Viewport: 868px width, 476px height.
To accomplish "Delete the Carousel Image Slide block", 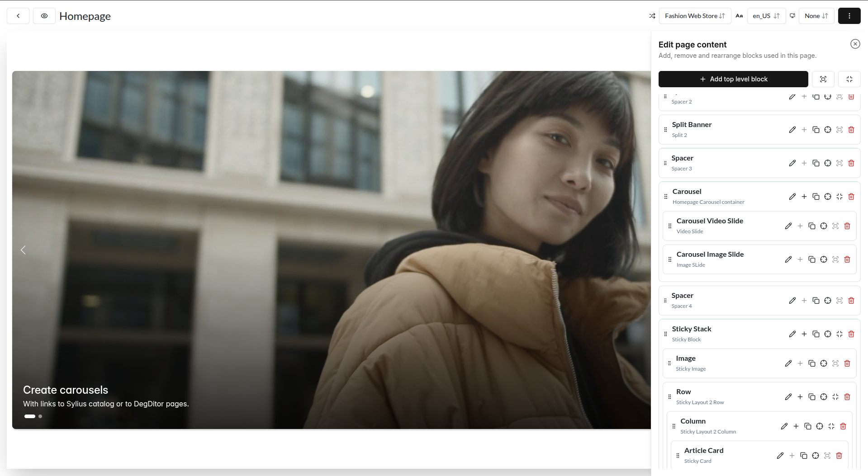I will (x=847, y=259).
